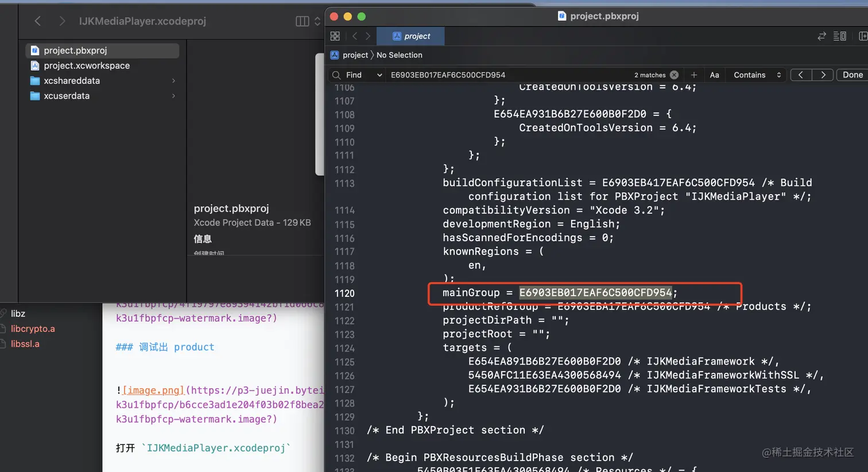Jump to the previous find match

(x=801, y=75)
